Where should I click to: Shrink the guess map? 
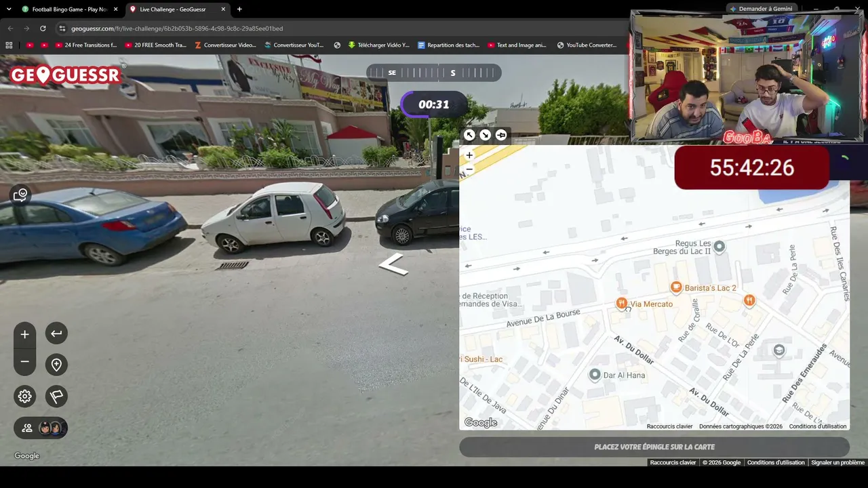485,135
